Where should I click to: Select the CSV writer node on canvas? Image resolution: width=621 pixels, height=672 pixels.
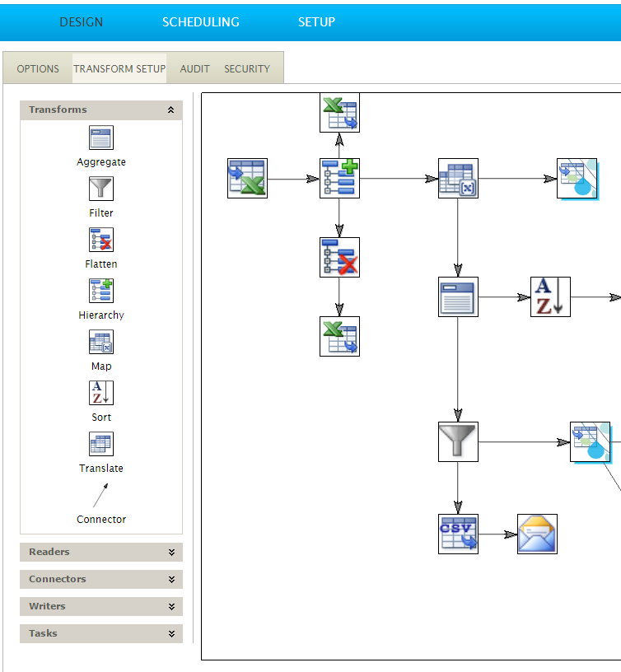pos(458,534)
